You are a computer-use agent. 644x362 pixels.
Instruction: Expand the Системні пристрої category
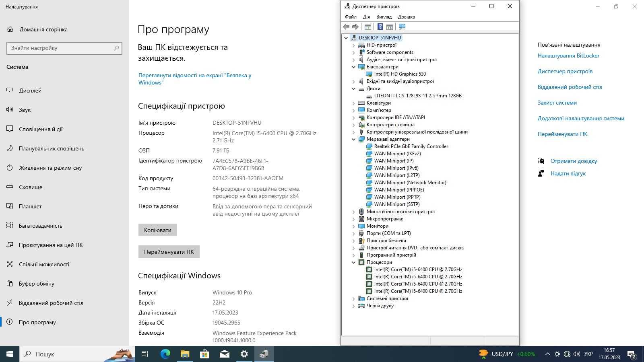[x=353, y=298]
